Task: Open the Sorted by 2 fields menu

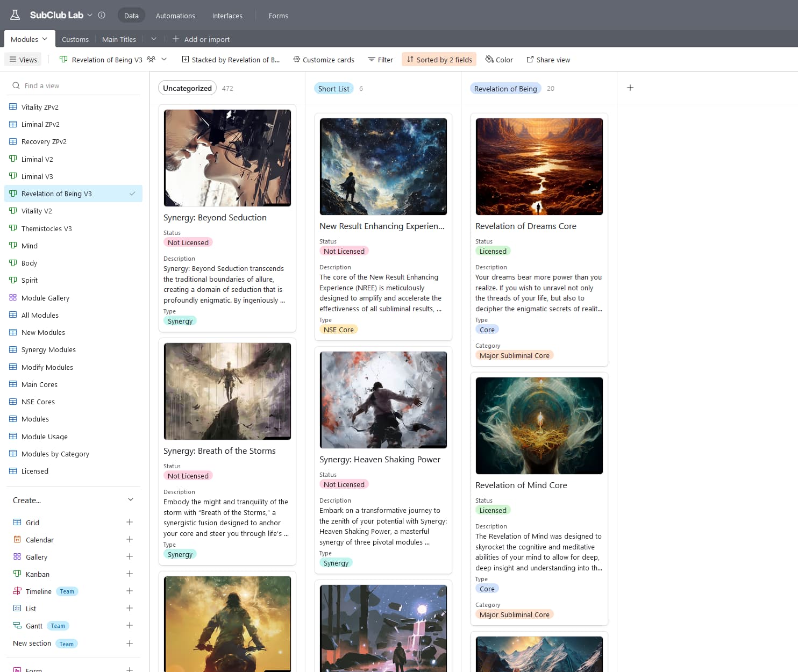Action: (x=439, y=60)
